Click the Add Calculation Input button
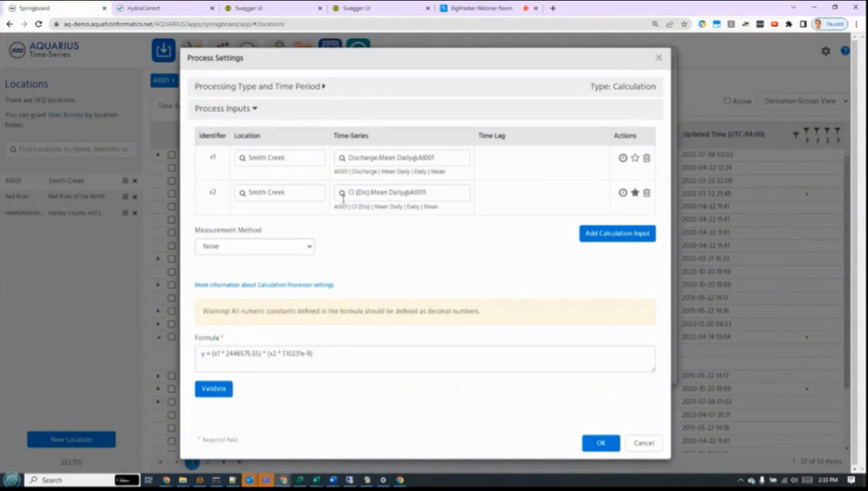868x491 pixels. 618,233
